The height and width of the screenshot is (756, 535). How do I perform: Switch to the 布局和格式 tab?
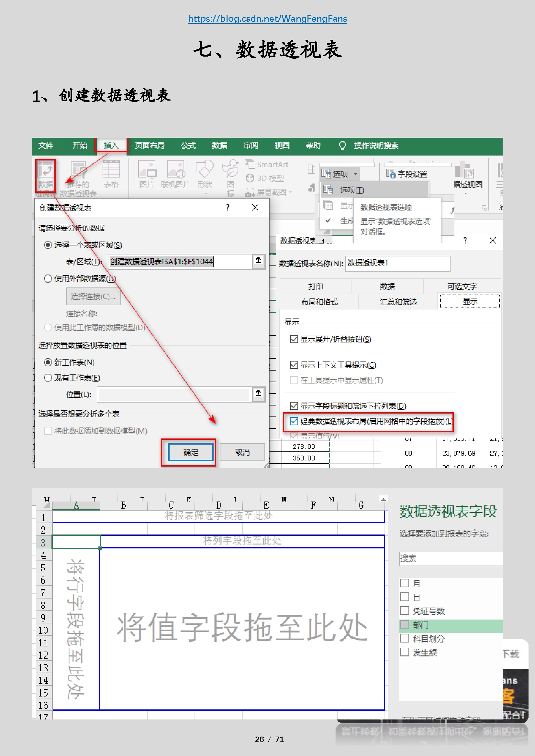tap(319, 302)
